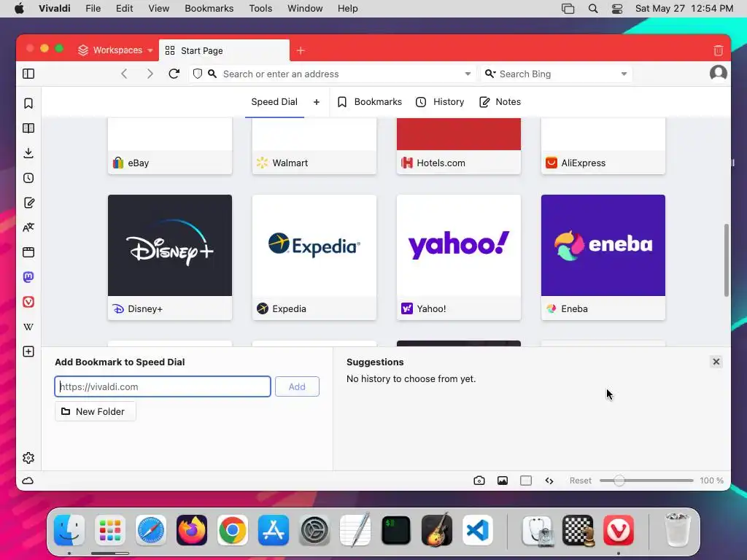This screenshot has height=560, width=747.
Task: Open the Eneba speed dial
Action: [603, 257]
